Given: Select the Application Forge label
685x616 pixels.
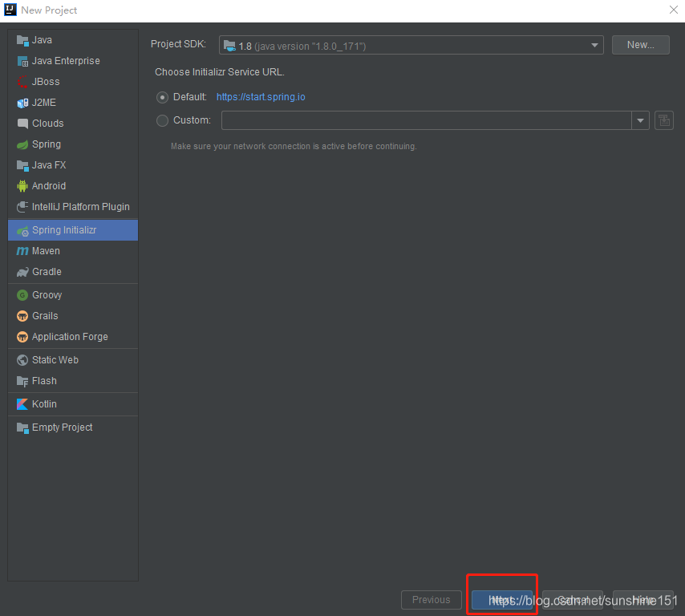Looking at the screenshot, I should 70,337.
